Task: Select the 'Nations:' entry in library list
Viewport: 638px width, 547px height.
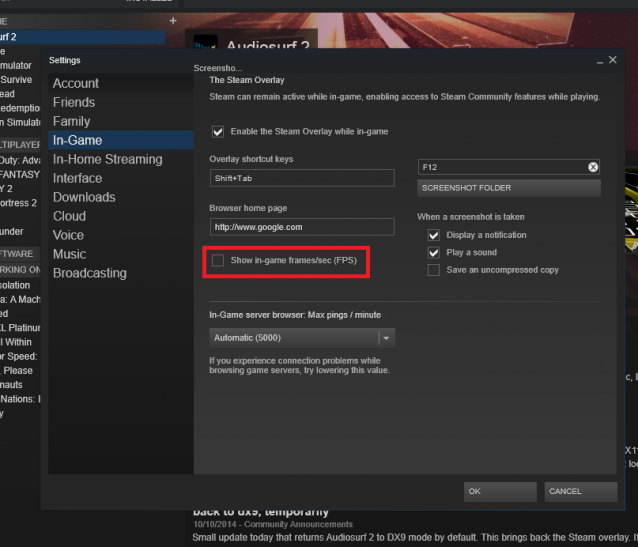Action: tap(20, 399)
